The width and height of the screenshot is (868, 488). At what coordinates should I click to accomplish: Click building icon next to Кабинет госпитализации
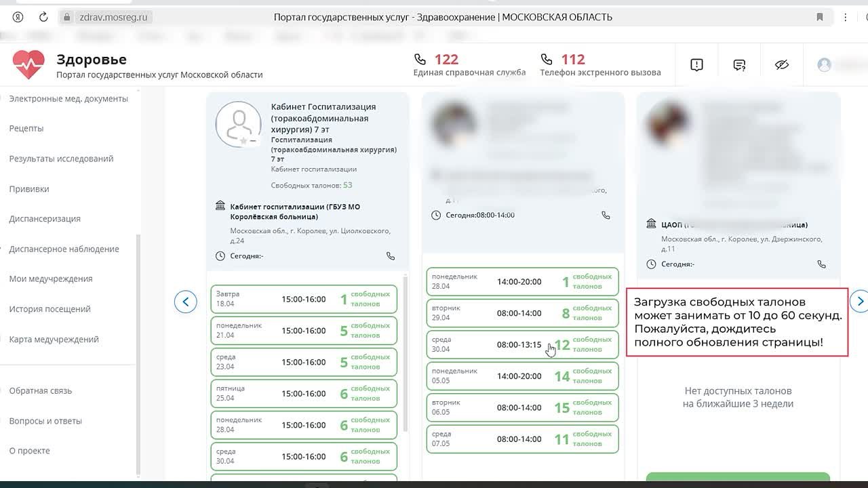tap(220, 206)
